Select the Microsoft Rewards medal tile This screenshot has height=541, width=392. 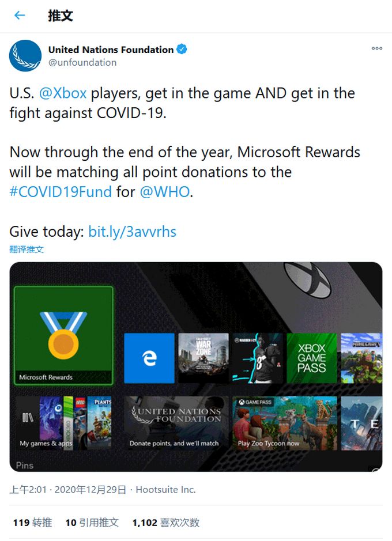[63, 335]
